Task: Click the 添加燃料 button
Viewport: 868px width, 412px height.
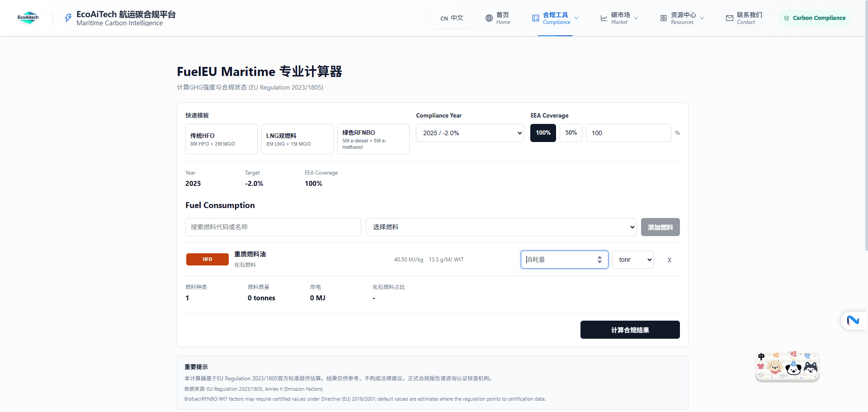Action: pyautogui.click(x=660, y=227)
